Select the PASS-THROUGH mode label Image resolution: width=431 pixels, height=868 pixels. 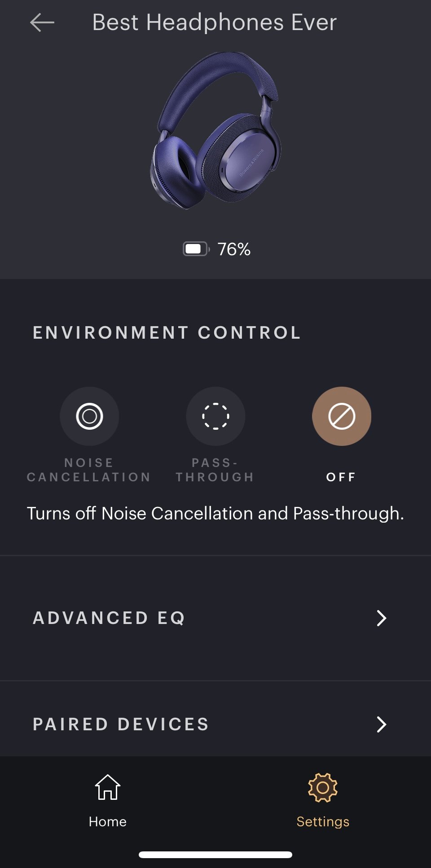point(215,470)
